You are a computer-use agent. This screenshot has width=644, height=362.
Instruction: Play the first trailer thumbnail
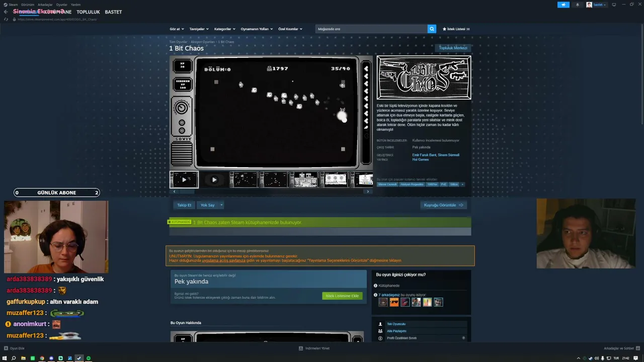184,179
